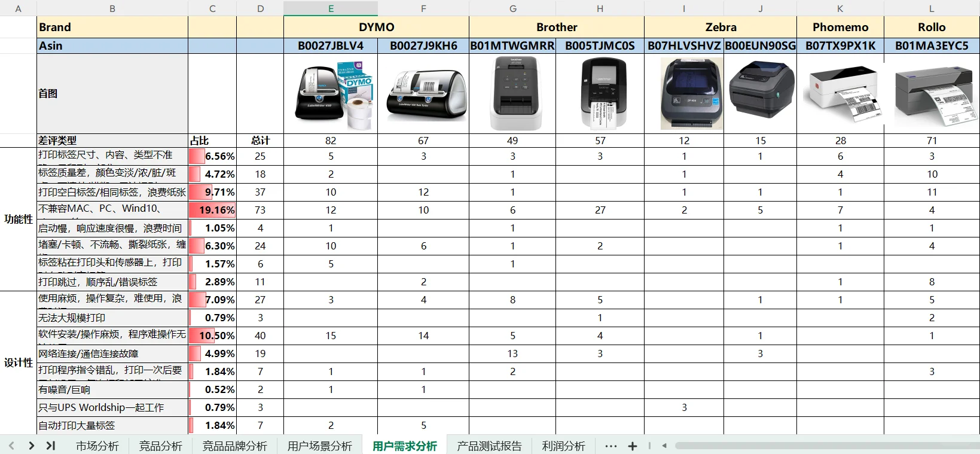Select the product image under B00EUN90SG
This screenshot has width=980, height=454.
click(761, 90)
